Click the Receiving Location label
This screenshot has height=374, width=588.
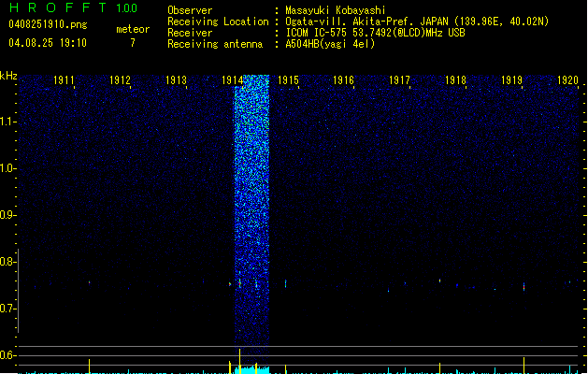click(x=218, y=22)
